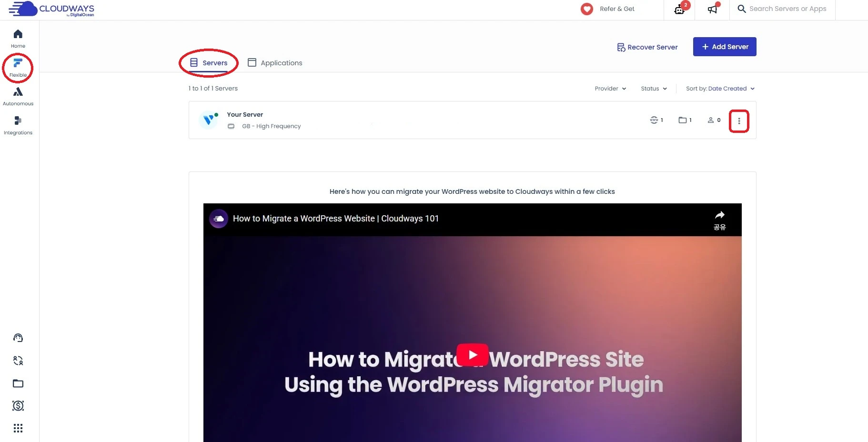This screenshot has width=868, height=442.
Task: Open the announcements megaphone icon
Action: click(713, 9)
